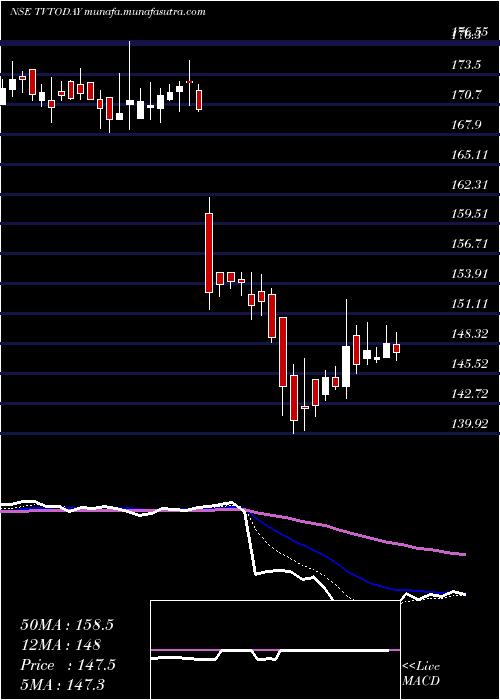
Task: Click the white candle with the longest upper wick at top
Action: coord(130,102)
